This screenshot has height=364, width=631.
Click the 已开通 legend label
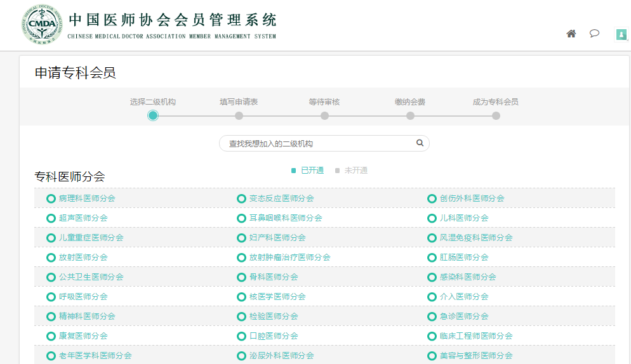[x=312, y=171]
